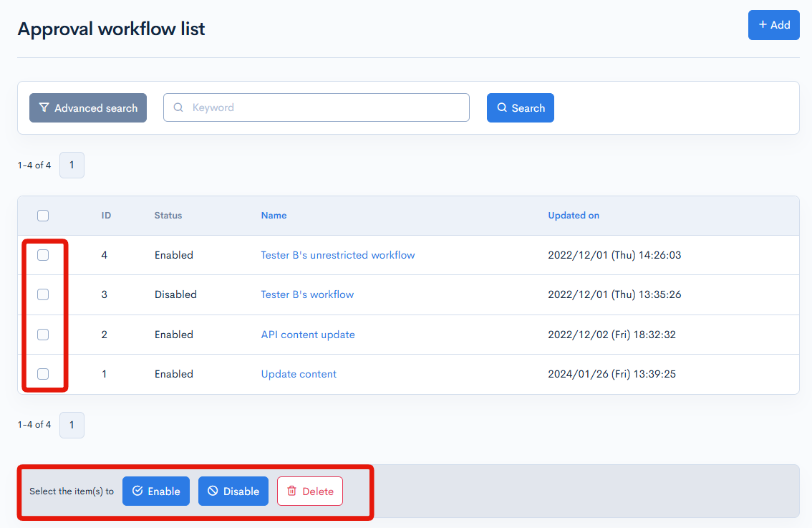
Task: Sort by the Updated on column
Action: coord(574,216)
